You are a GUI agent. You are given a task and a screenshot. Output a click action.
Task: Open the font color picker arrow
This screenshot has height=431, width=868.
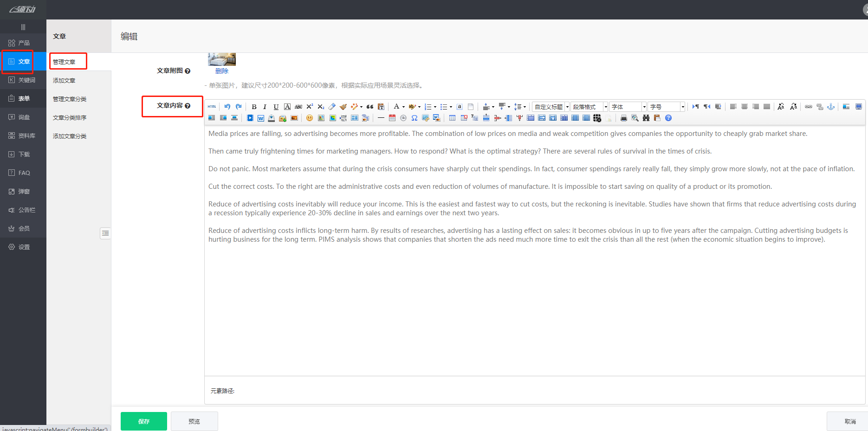pos(403,107)
